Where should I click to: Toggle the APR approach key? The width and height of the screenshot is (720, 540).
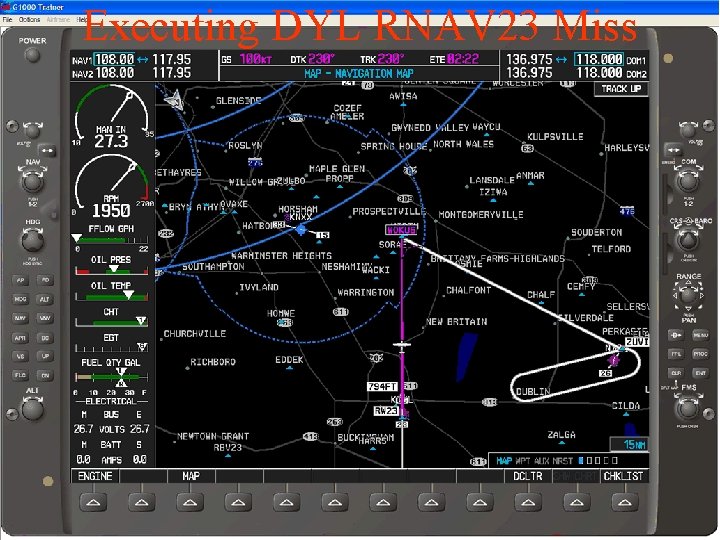pyautogui.click(x=20, y=338)
